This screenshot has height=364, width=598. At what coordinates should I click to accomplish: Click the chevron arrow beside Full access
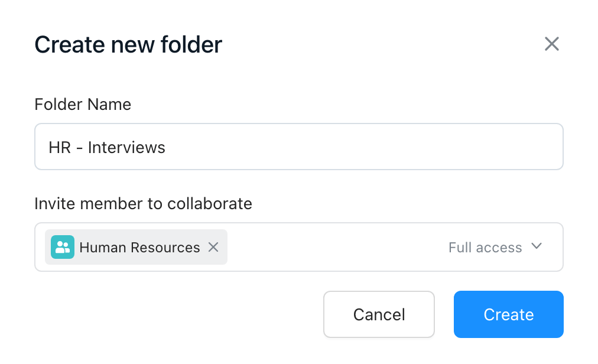pos(537,246)
